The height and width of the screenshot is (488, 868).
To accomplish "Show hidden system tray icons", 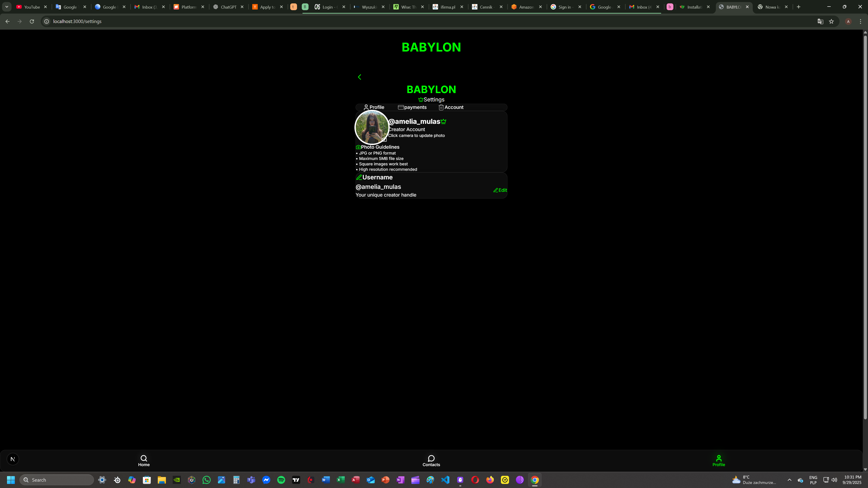I will point(789,480).
